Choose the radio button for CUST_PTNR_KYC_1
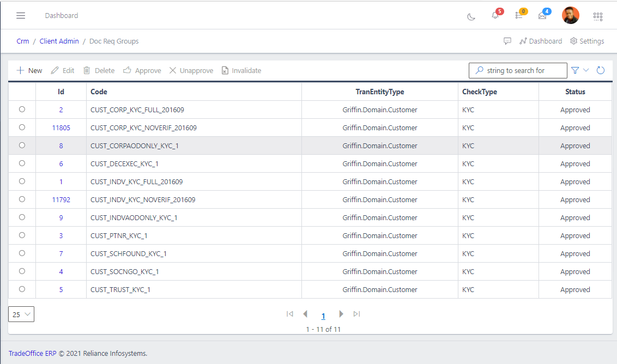Image resolution: width=617 pixels, height=364 pixels. [22, 235]
